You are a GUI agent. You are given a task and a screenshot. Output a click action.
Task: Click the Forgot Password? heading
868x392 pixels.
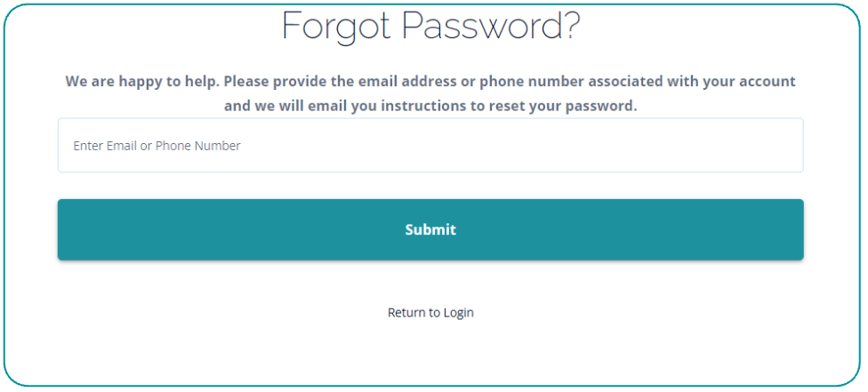coord(430,27)
